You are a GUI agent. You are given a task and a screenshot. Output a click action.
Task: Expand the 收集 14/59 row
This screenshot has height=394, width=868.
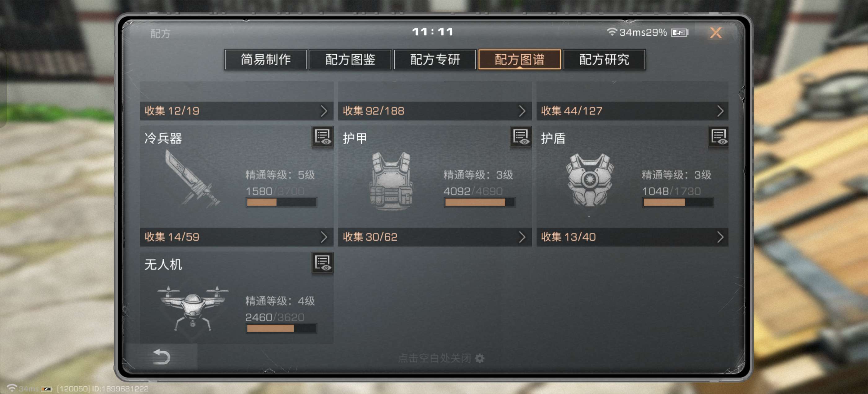pyautogui.click(x=237, y=237)
